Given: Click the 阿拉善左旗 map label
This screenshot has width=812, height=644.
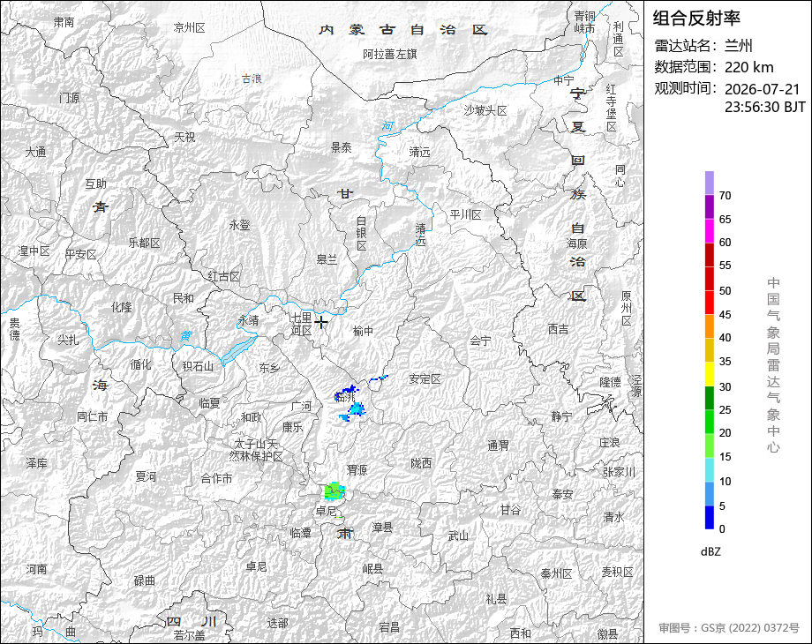Looking at the screenshot, I should pos(390,54).
